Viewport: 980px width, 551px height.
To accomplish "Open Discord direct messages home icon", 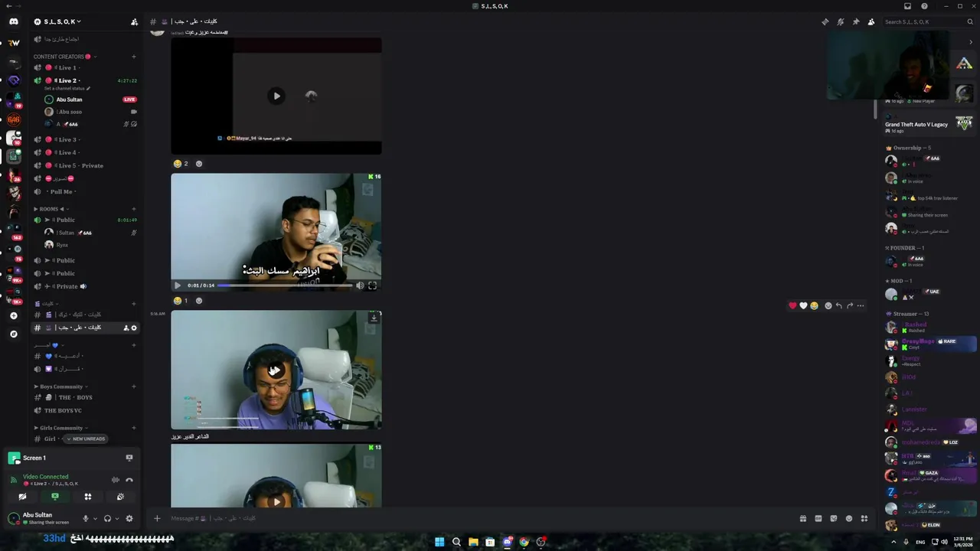I will point(14,21).
